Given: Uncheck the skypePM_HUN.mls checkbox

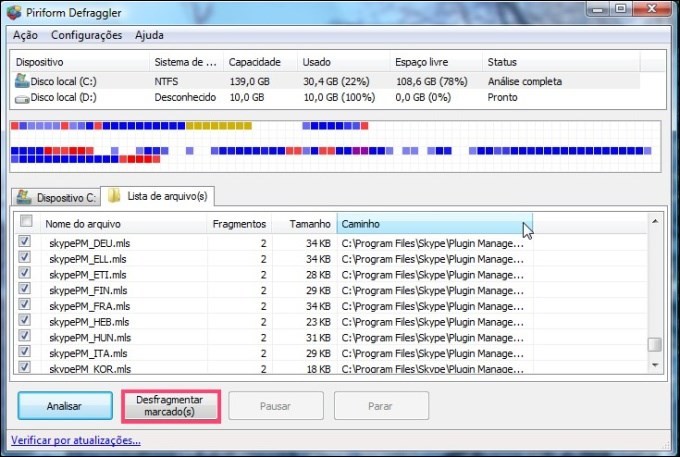Looking at the screenshot, I should tap(24, 335).
